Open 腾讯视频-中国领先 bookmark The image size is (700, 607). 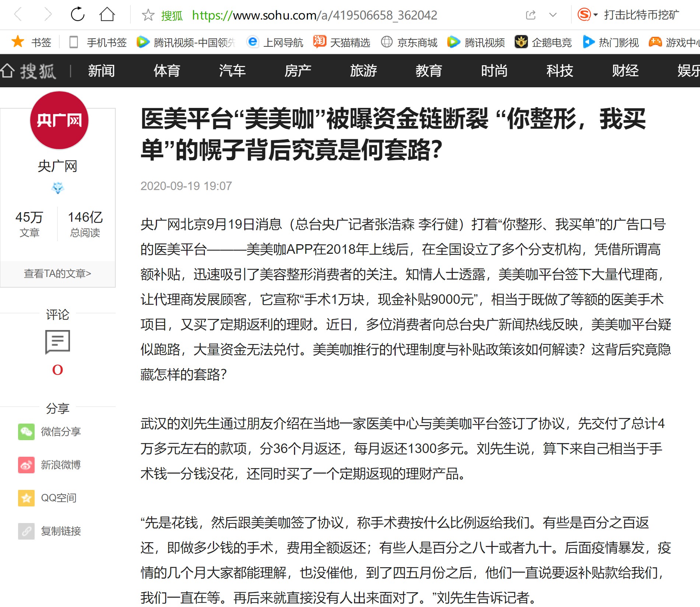(x=185, y=42)
